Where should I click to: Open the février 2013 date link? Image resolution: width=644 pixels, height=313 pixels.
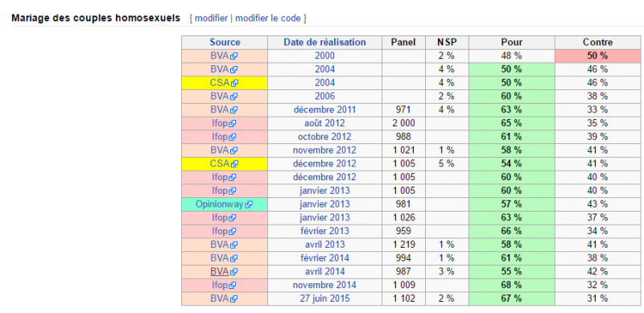point(324,231)
